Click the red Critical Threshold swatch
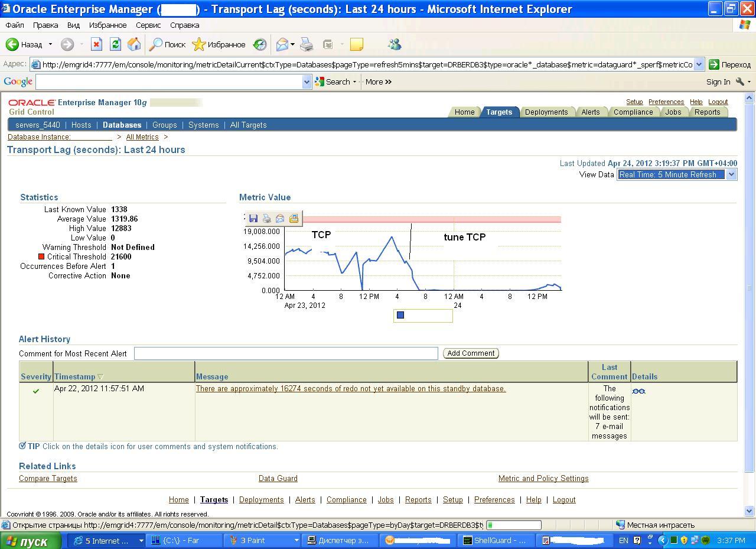The image size is (756, 549). 41,256
